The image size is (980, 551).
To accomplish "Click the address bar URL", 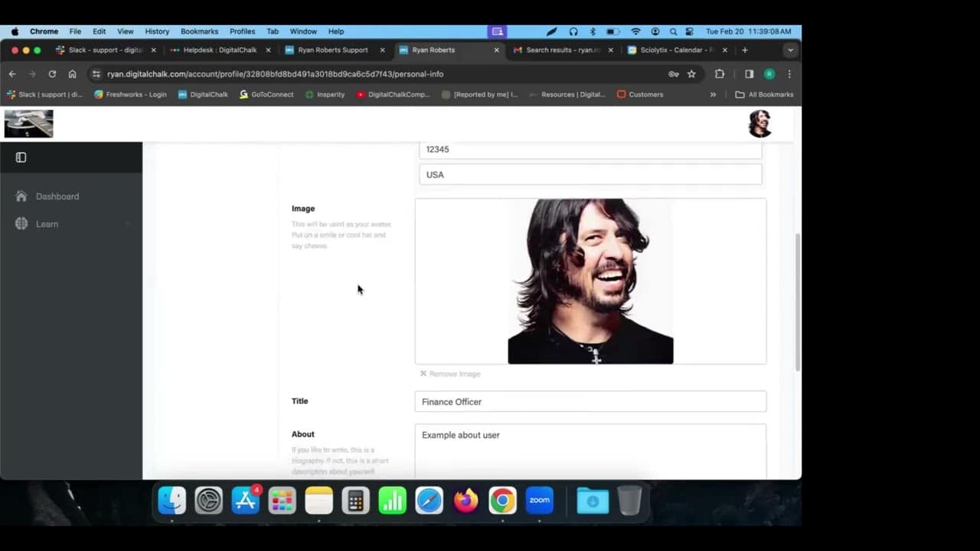I will (275, 74).
